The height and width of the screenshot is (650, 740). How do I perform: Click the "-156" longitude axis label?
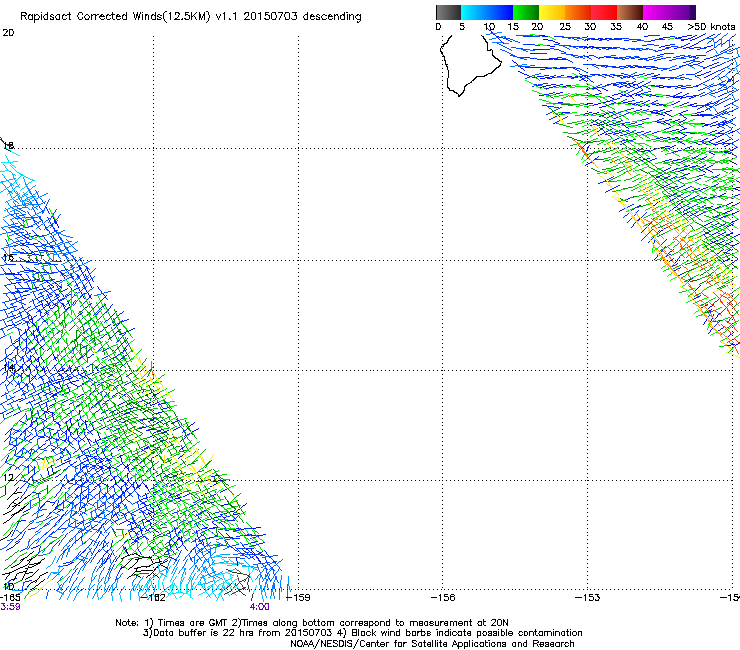(x=443, y=597)
